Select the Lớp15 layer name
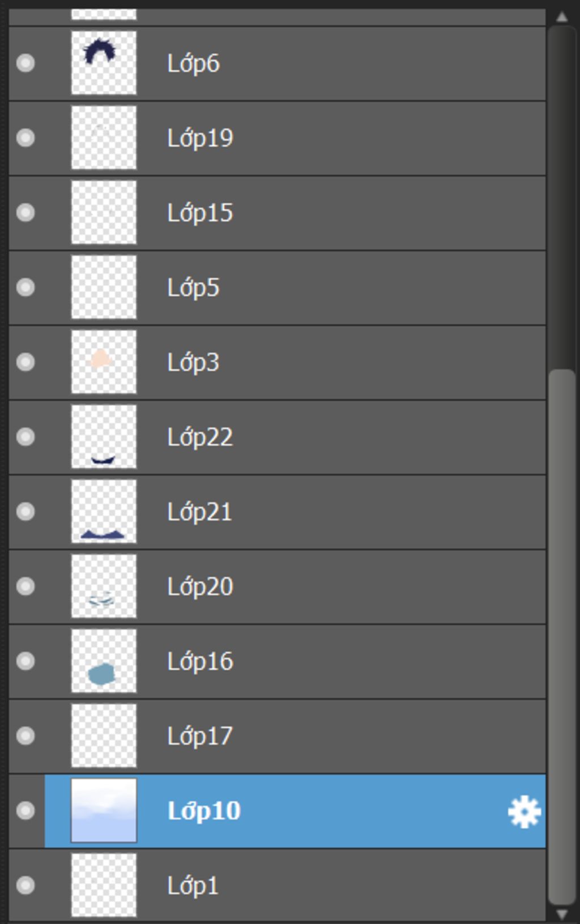Screen dimensions: 580x924 coord(200,213)
